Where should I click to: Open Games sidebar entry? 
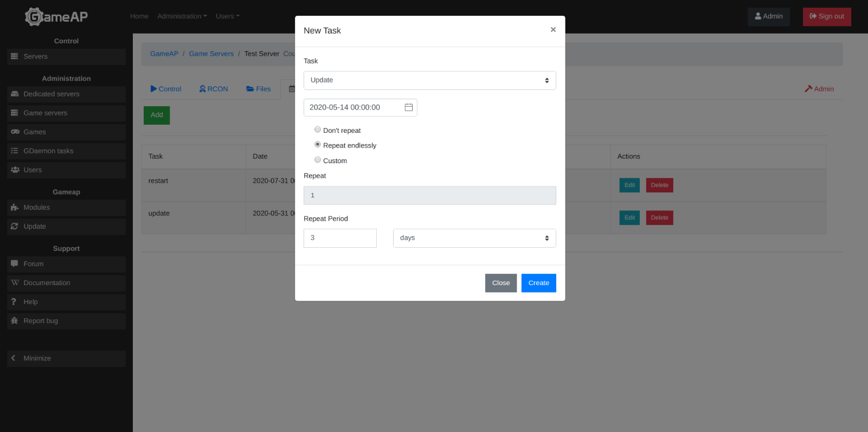tap(66, 132)
